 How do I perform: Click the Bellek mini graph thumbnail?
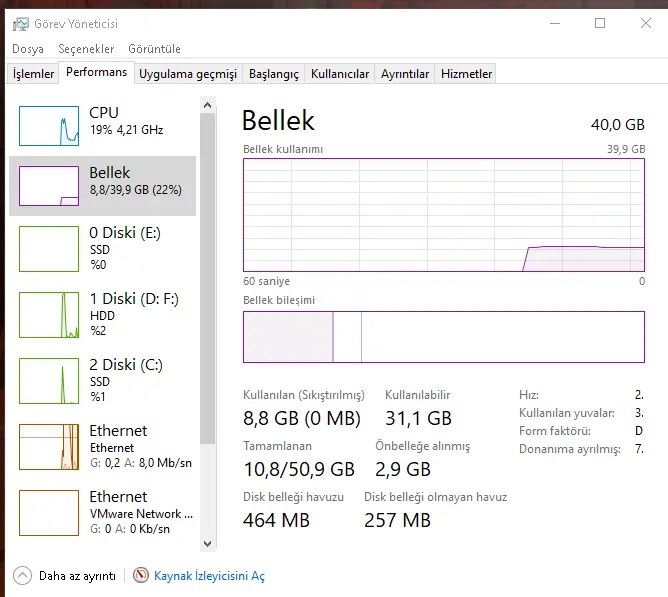click(49, 186)
